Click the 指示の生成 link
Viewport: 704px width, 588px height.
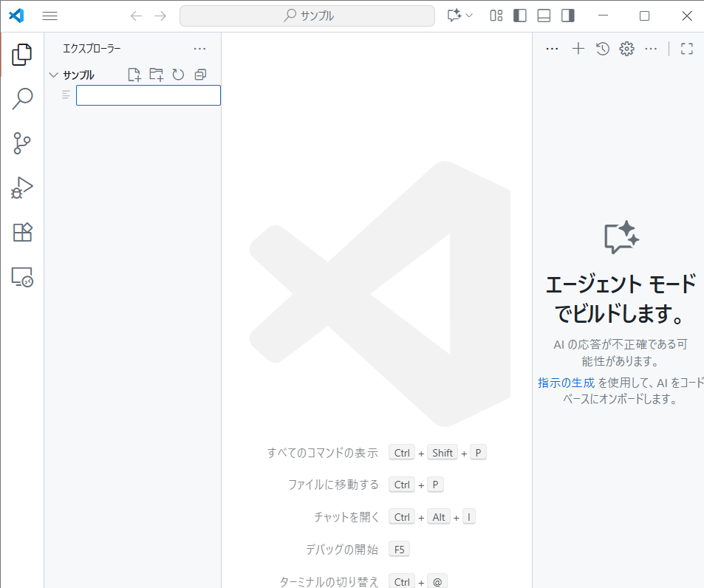566,383
